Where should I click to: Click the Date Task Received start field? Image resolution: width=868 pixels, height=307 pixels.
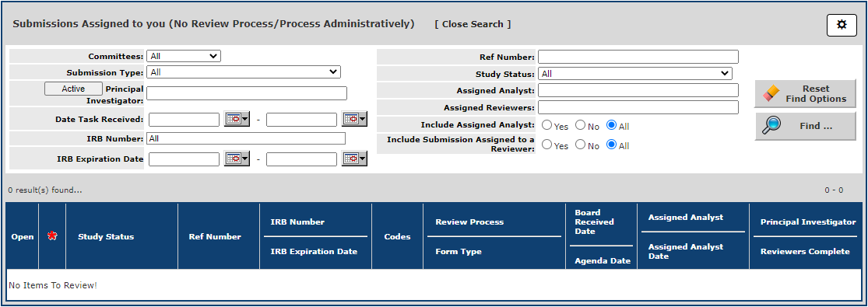tap(184, 120)
